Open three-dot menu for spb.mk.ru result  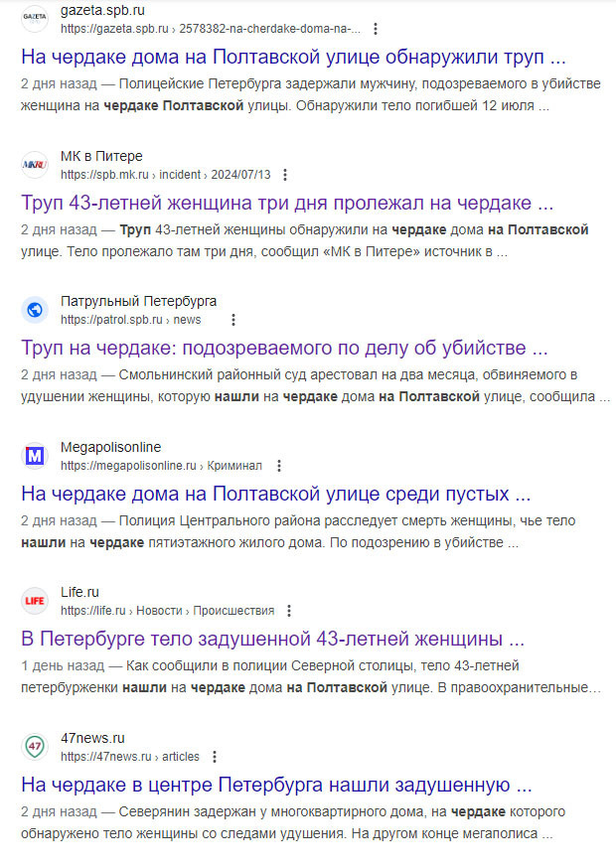pyautogui.click(x=285, y=175)
